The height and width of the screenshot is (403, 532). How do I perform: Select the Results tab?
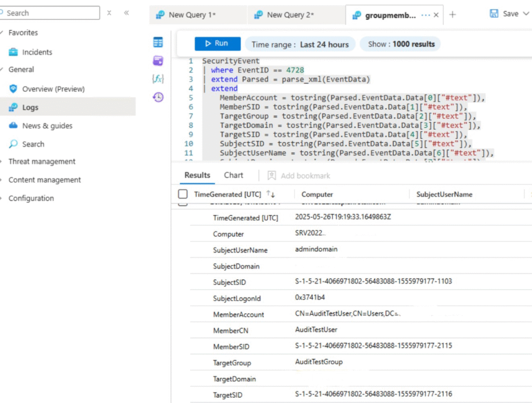(x=197, y=175)
